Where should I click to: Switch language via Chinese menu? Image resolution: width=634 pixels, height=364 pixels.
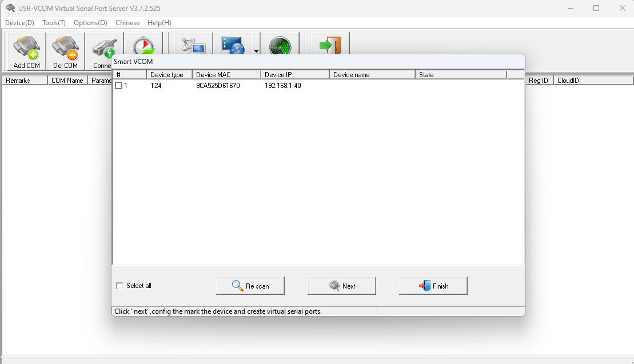pyautogui.click(x=127, y=23)
